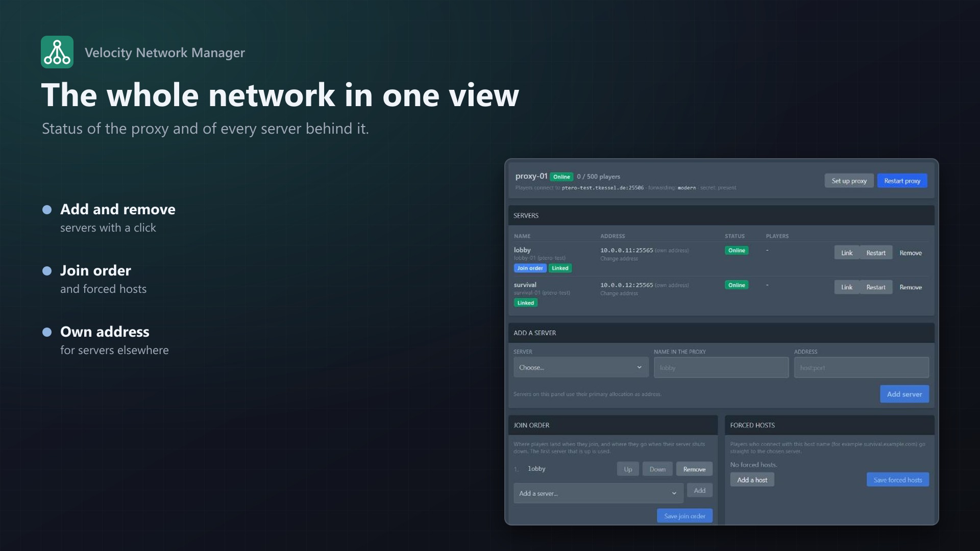Click the No forced hosts. text
The height and width of the screenshot is (551, 980).
753,465
